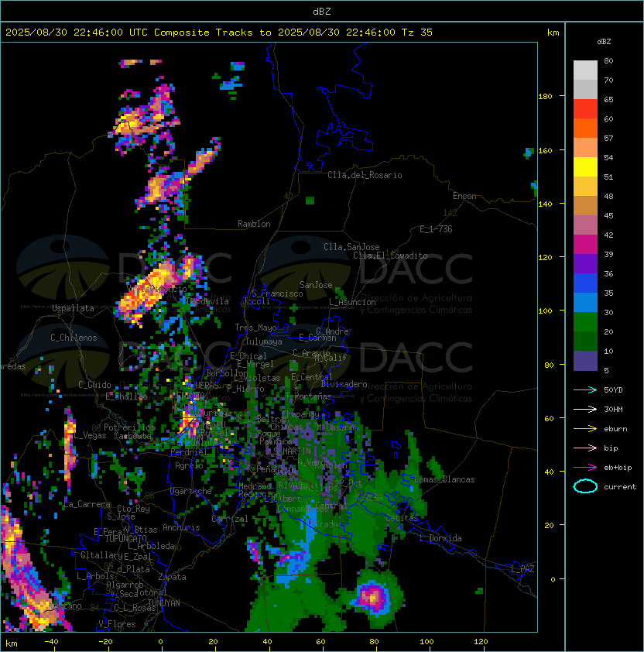Click the 'TUNUYAN' map label
Screen dimensions: 644x652
(164, 603)
